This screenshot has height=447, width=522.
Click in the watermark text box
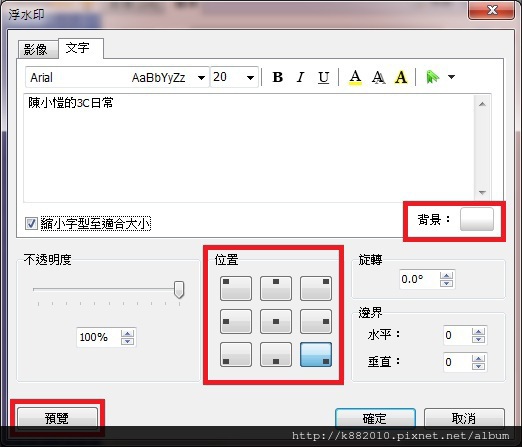pyautogui.click(x=249, y=147)
